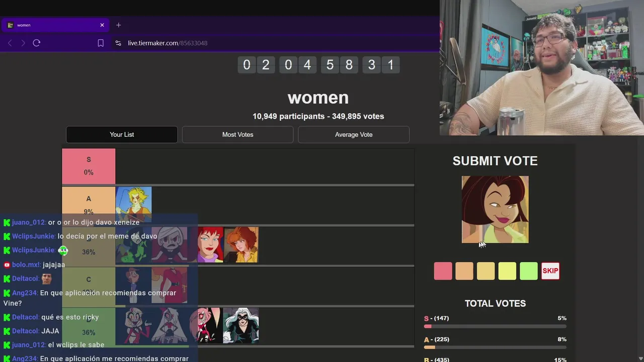Click white-haired hooded character in B tier

[169, 245]
